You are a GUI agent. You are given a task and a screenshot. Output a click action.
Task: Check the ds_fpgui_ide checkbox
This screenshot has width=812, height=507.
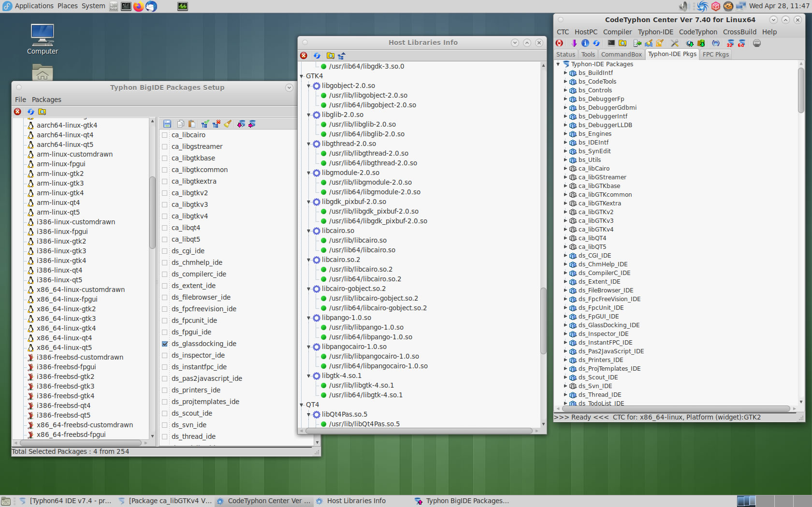(165, 333)
